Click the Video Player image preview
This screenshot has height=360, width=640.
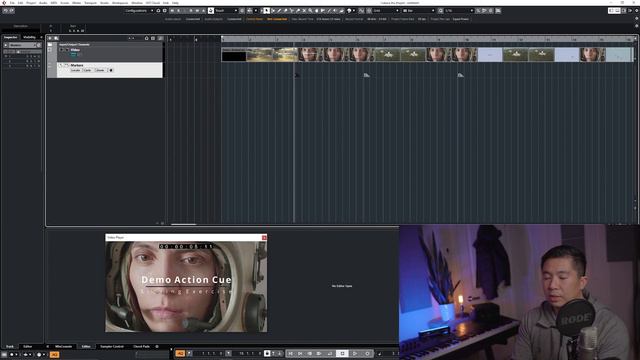(x=186, y=287)
